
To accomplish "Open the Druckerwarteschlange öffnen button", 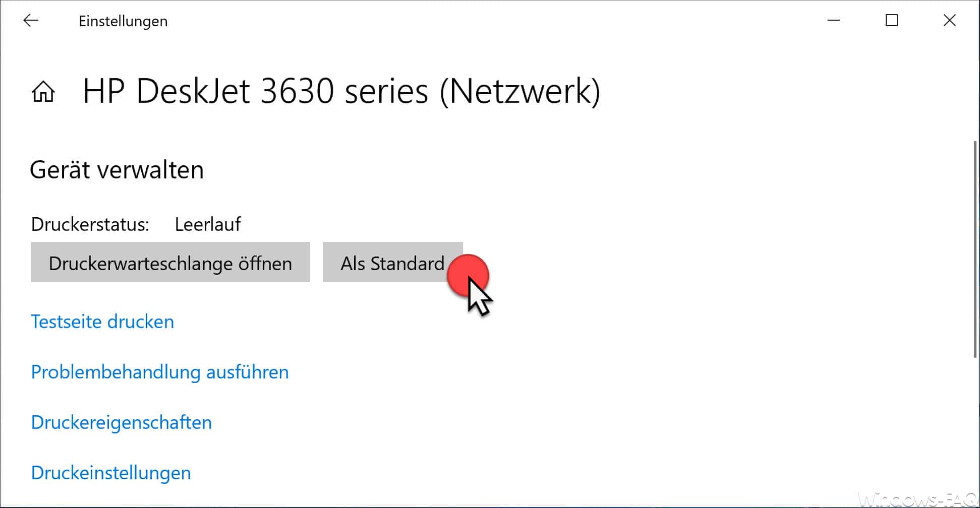I will 170,263.
